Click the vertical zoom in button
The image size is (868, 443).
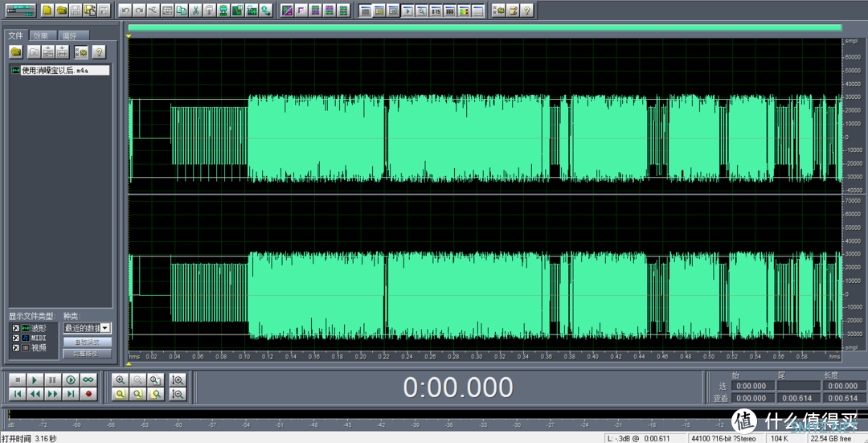(178, 379)
